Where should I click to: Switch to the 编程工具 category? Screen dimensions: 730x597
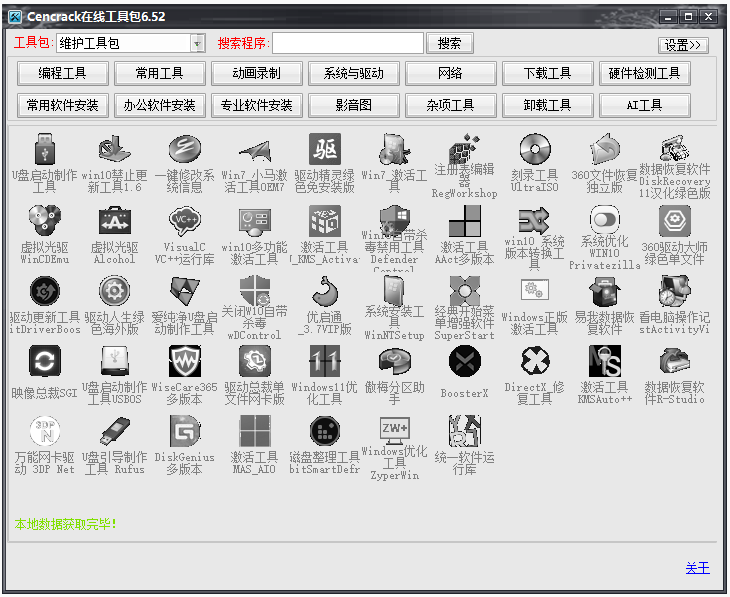coord(62,74)
